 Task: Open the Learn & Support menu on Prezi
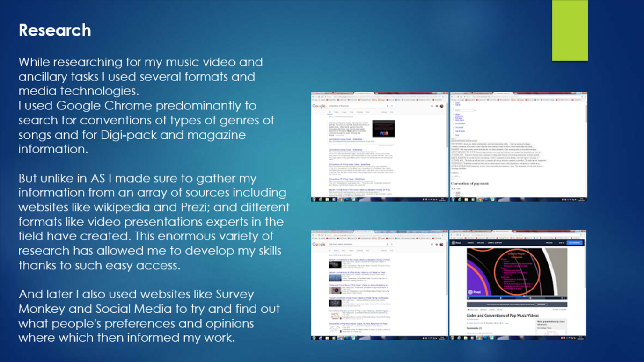pyautogui.click(x=495, y=243)
